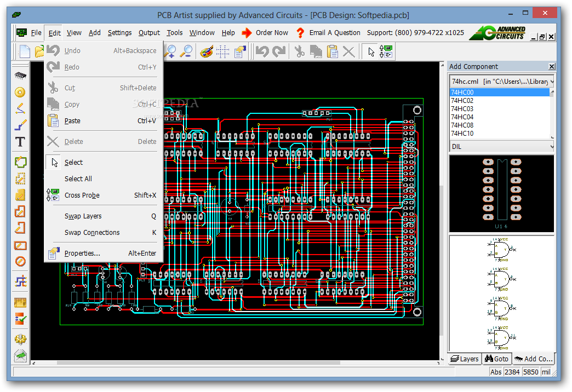Select the Add Track tool
This screenshot has width=572, height=392.
click(x=20, y=125)
